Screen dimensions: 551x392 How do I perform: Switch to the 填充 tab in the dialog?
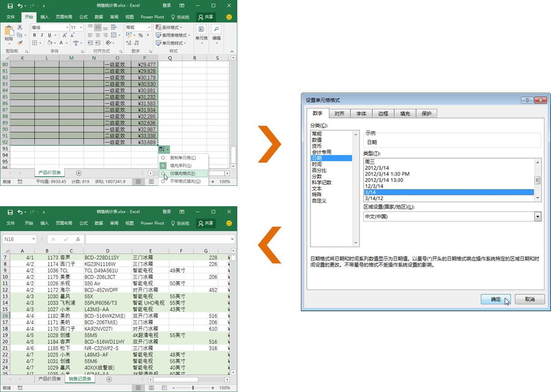[x=405, y=114]
